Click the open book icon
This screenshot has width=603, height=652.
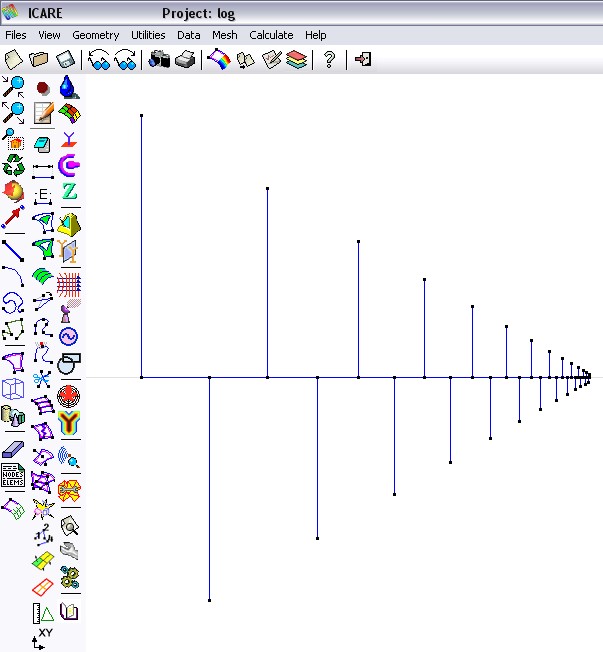[69, 611]
